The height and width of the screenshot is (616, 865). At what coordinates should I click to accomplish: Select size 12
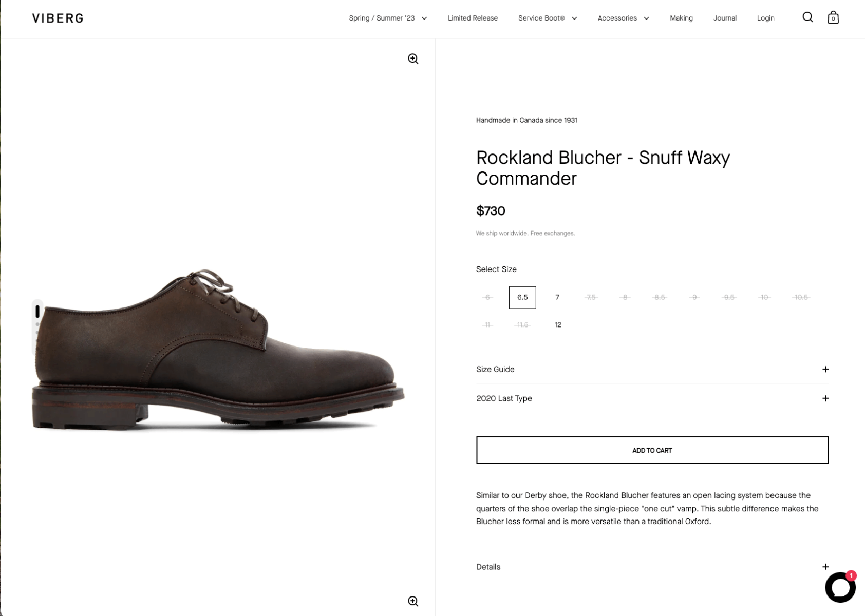(558, 324)
